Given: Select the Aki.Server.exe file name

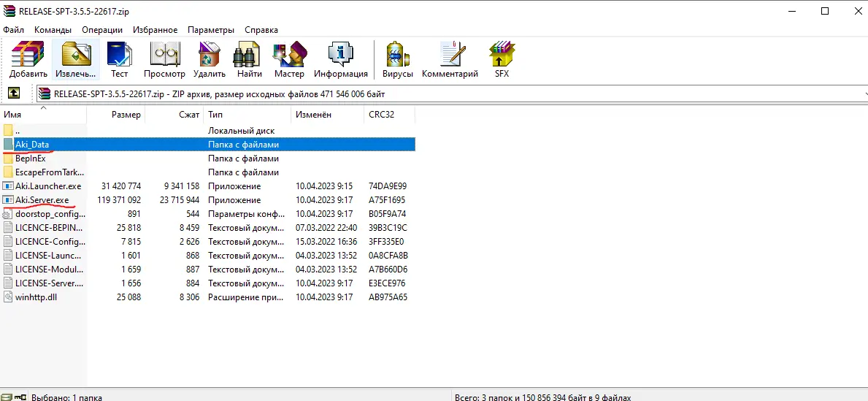Looking at the screenshot, I should [x=42, y=200].
